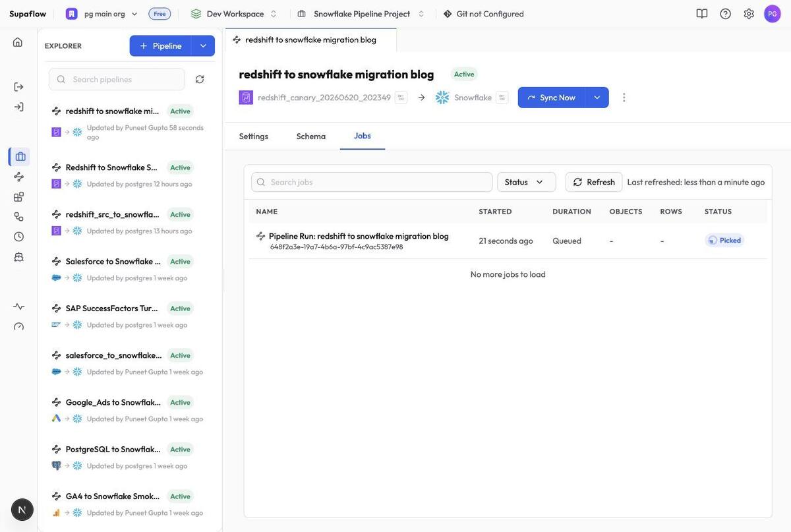The image size is (791, 532).
Task: Refresh the jobs list
Action: (594, 182)
